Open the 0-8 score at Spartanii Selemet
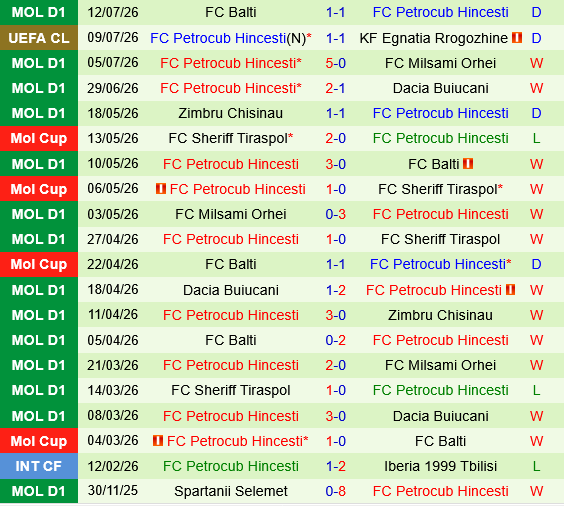564x507 pixels. tap(336, 491)
